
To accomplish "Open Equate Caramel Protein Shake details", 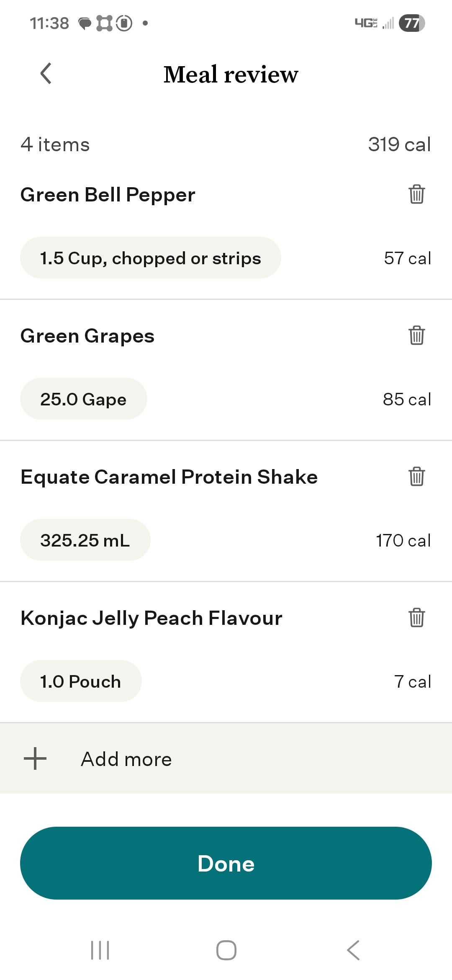I will point(169,477).
